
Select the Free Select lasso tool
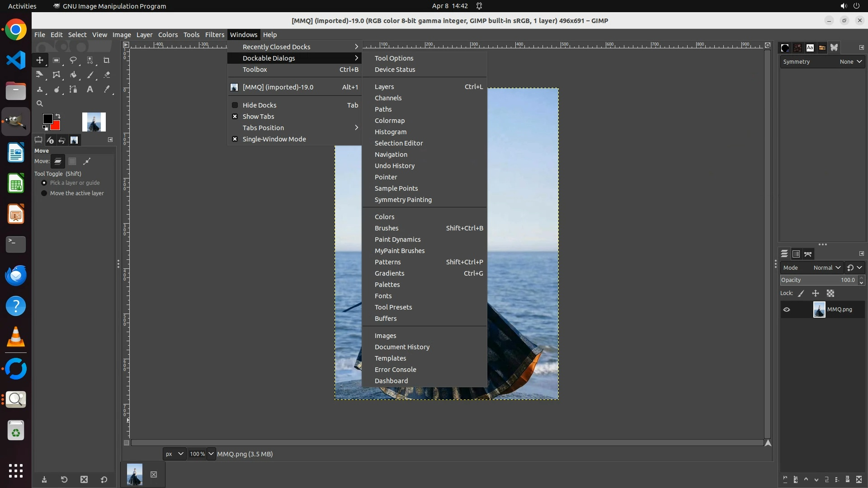73,60
